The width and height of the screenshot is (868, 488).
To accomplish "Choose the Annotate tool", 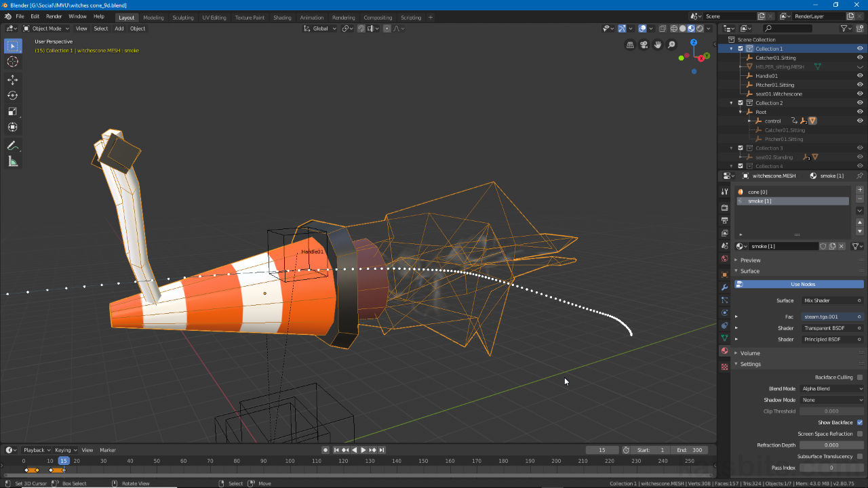I will 13,146.
